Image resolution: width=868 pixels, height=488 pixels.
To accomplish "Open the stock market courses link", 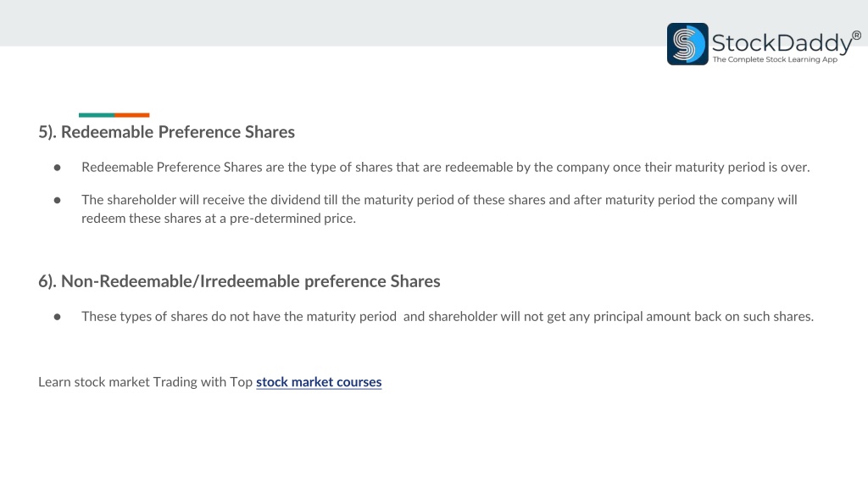I will [x=319, y=382].
